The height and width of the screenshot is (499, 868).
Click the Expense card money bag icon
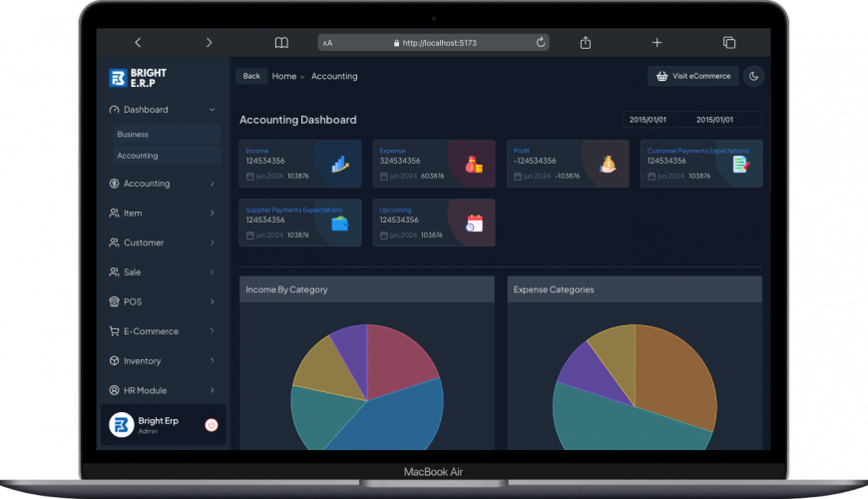tap(474, 164)
